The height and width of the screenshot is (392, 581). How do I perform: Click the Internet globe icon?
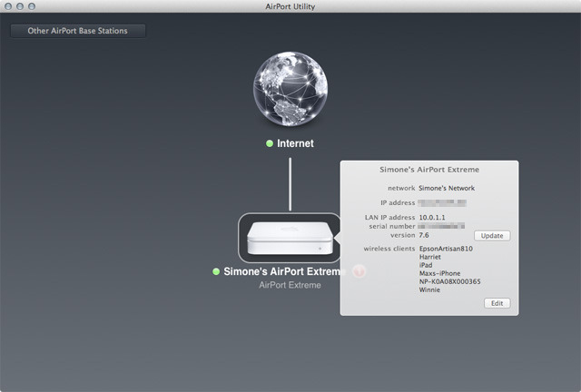[290, 89]
